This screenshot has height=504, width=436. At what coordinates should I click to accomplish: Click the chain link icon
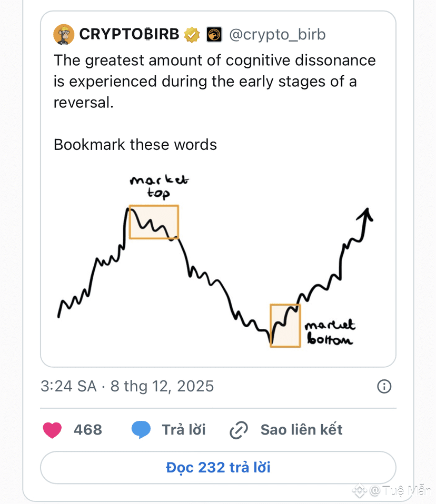(239, 430)
